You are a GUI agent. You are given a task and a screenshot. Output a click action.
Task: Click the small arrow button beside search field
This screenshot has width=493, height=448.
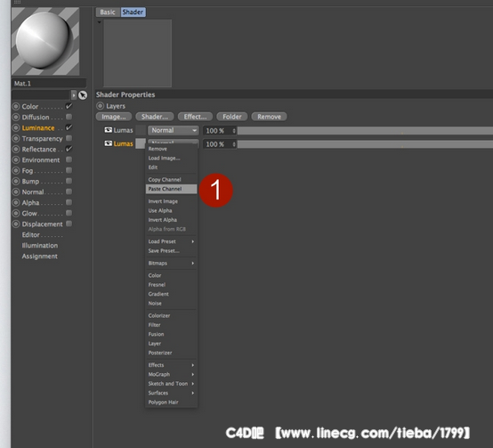click(x=74, y=95)
